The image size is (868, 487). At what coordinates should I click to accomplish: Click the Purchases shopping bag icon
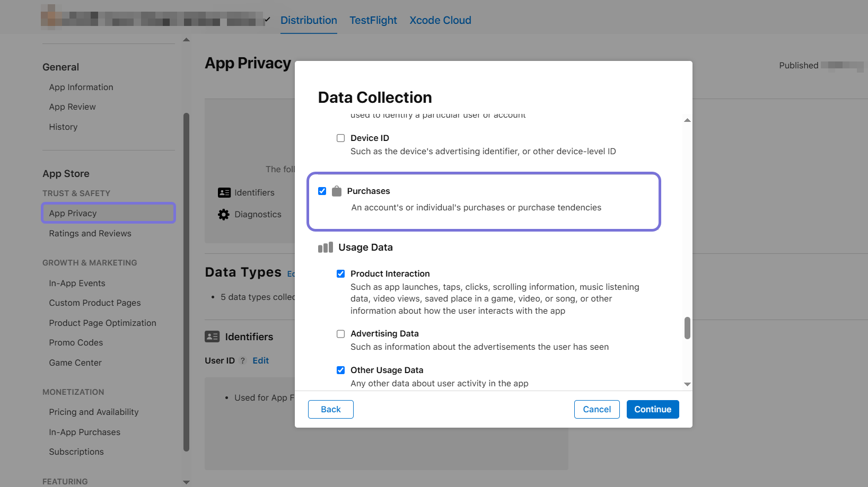pos(337,191)
